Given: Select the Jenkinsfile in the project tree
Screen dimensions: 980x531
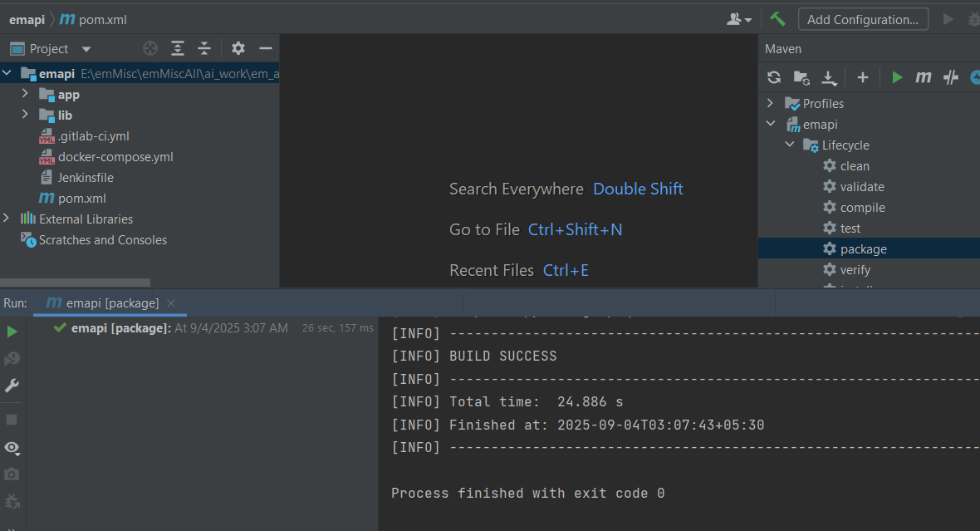Looking at the screenshot, I should click(76, 178).
